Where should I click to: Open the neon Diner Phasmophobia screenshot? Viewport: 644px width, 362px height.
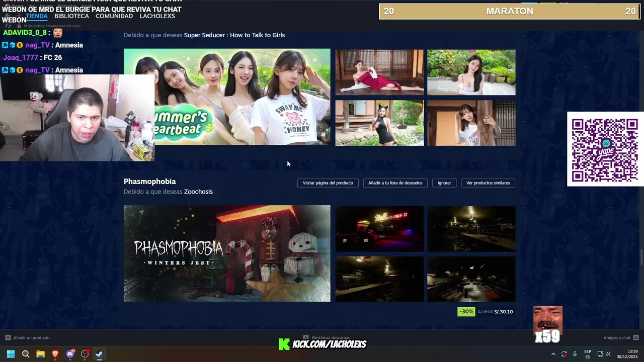(x=379, y=229)
